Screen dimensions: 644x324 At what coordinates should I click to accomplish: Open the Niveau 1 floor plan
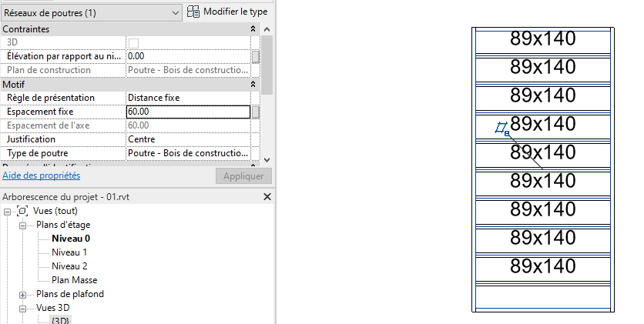69,252
